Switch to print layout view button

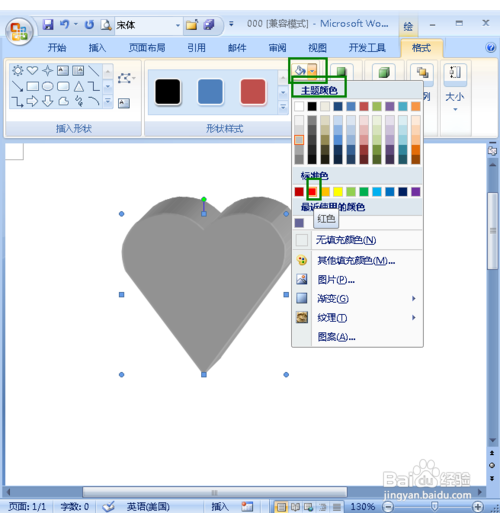pyautogui.click(x=281, y=507)
